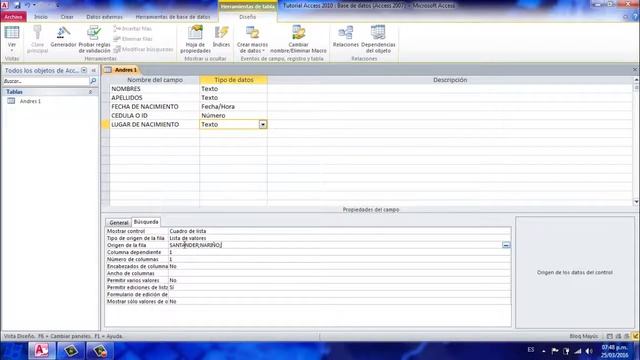
Task: Click the Origen de la fila text field
Action: (x=335, y=245)
